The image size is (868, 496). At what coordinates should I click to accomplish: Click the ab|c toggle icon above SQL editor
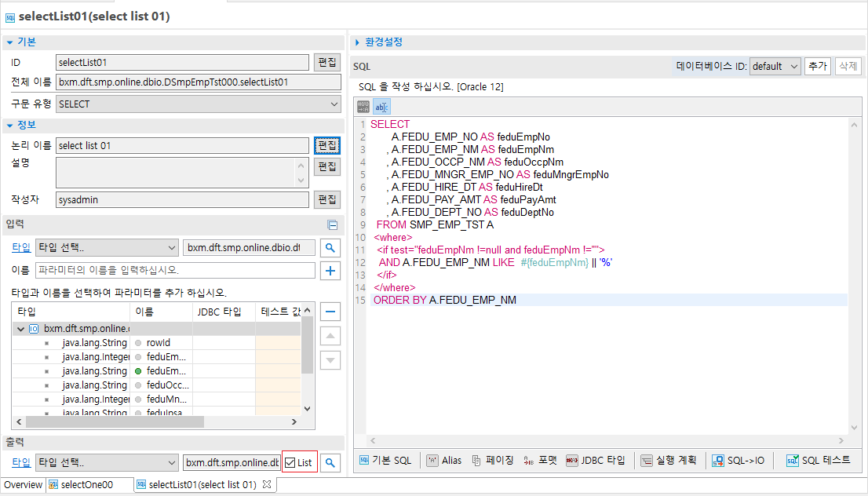[381, 107]
